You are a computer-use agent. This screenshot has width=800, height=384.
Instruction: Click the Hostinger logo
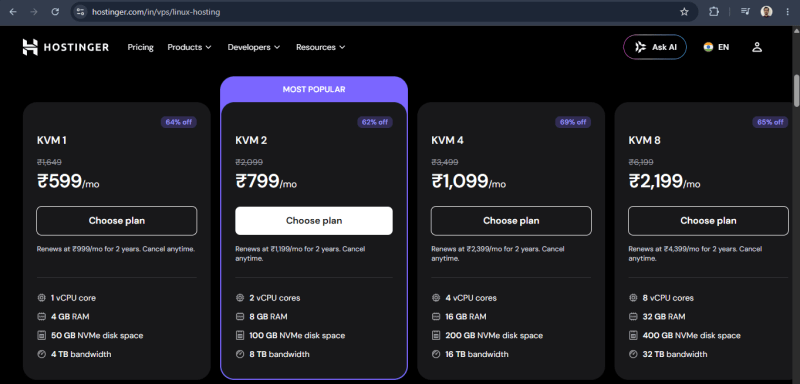pyautogui.click(x=65, y=47)
